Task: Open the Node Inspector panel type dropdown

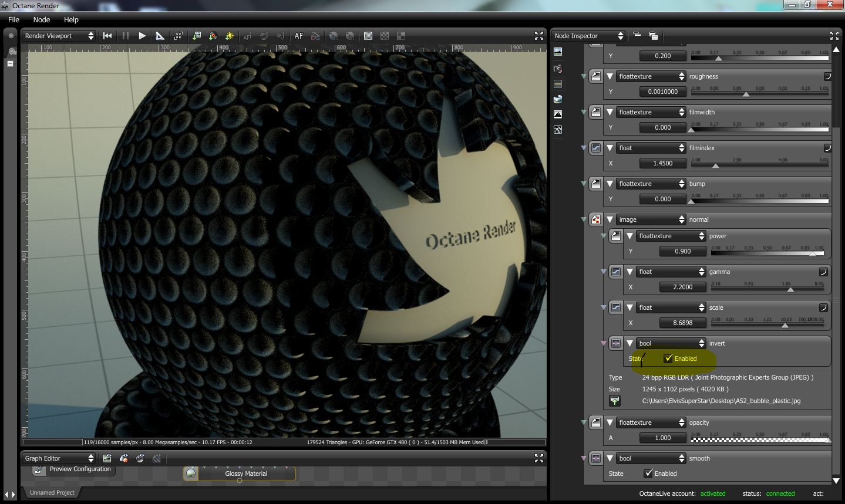Action: coord(588,36)
